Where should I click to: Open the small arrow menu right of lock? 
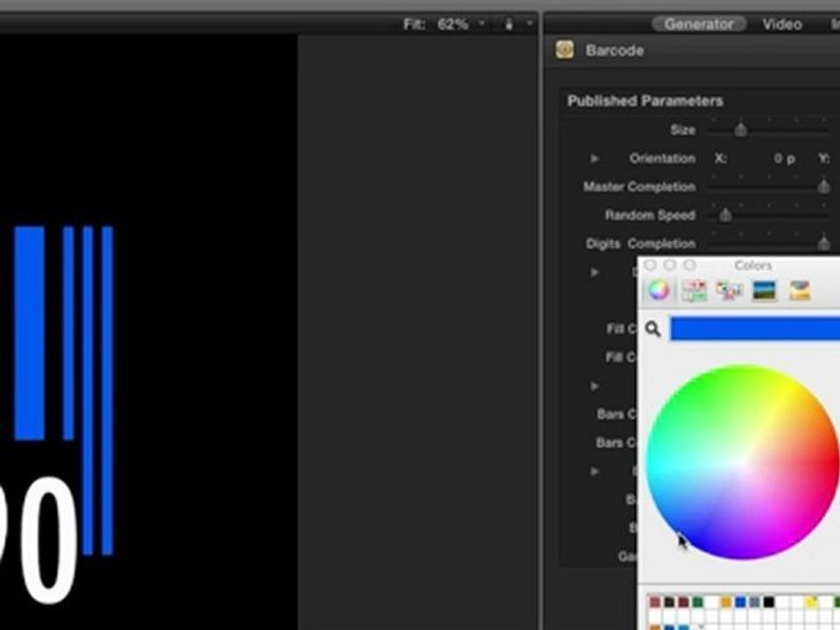[529, 24]
